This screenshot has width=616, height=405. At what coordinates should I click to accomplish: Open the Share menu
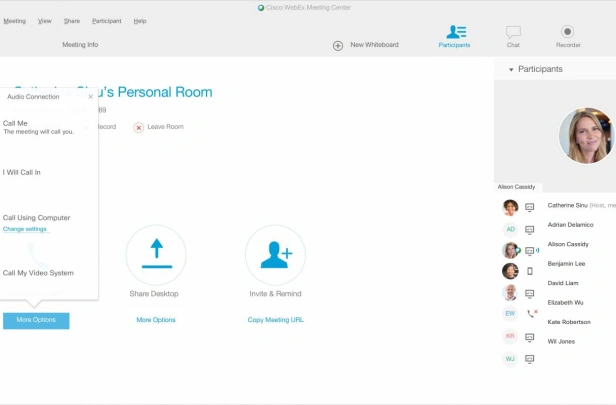point(72,21)
